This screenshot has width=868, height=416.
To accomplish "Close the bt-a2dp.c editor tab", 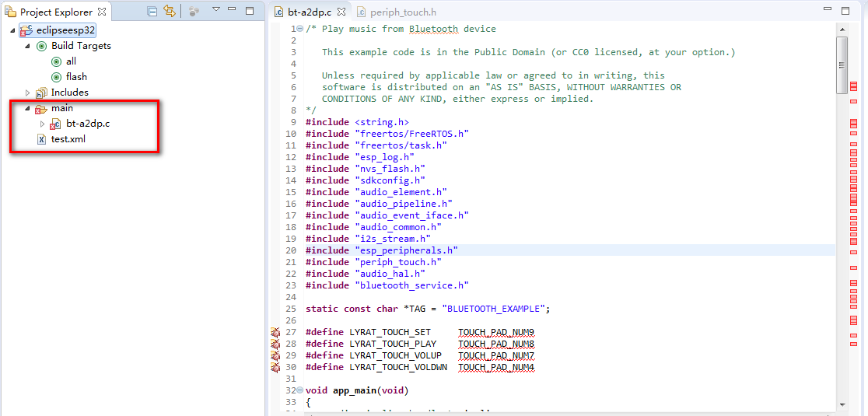I will (x=341, y=11).
